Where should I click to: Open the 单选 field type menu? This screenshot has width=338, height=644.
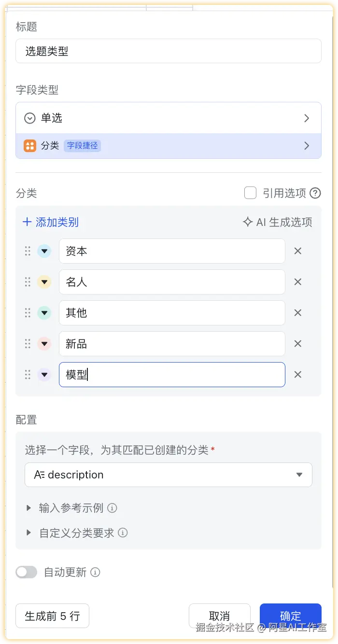pos(168,118)
